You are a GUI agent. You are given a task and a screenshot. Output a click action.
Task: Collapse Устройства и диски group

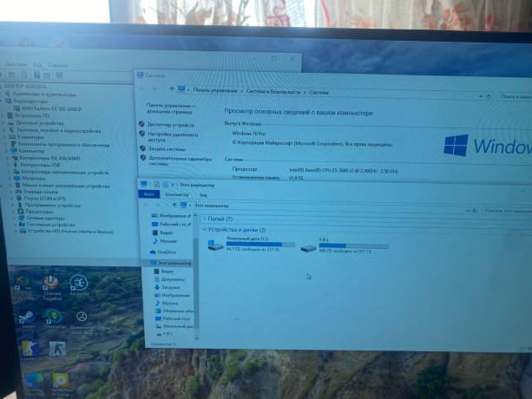coord(204,229)
